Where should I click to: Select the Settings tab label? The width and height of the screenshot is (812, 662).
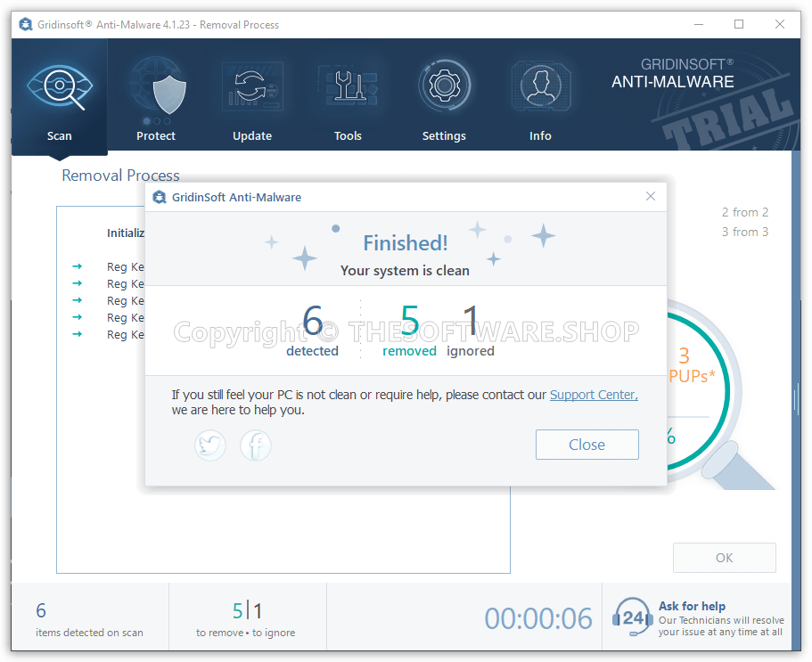coord(444,136)
